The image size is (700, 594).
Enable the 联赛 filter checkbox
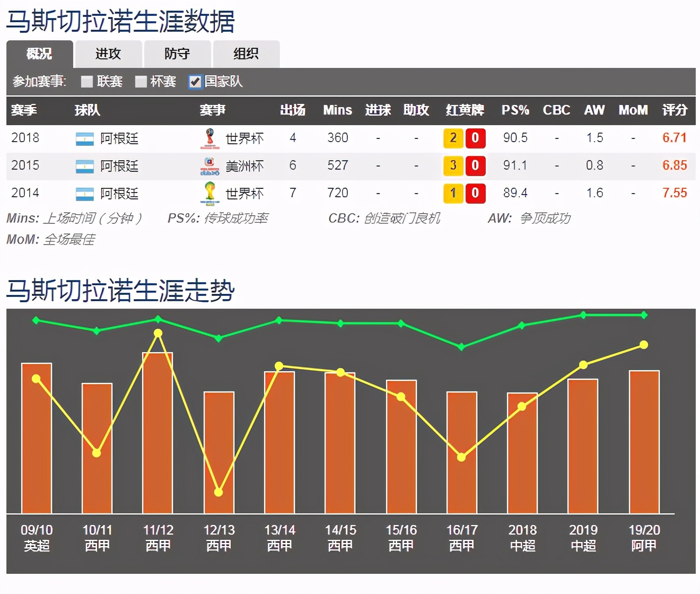point(86,82)
